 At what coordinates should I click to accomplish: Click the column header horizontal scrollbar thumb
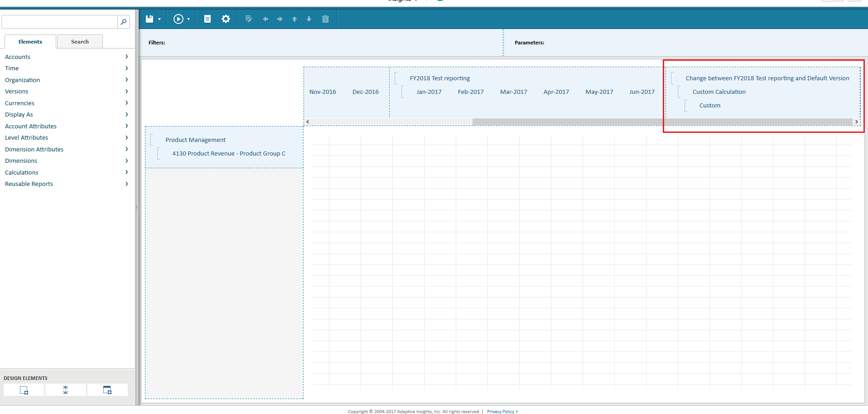click(662, 122)
